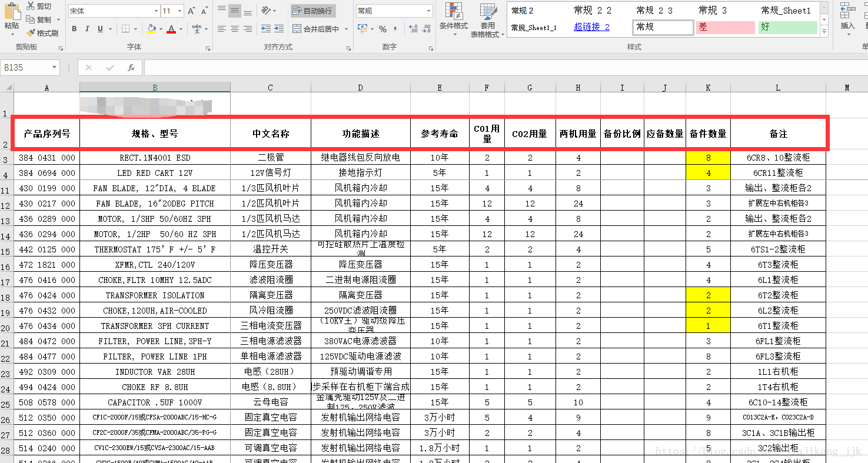Apply the 差 (Bad) cell style

click(x=725, y=27)
